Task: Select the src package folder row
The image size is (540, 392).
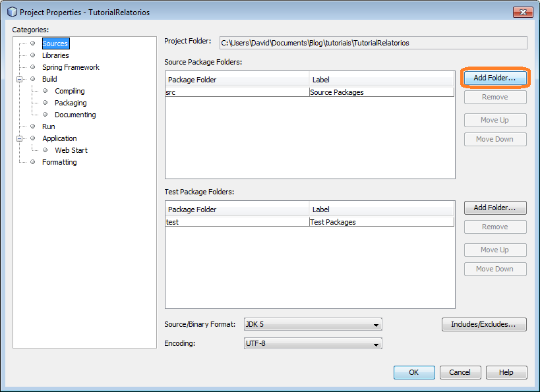Action: pos(237,92)
